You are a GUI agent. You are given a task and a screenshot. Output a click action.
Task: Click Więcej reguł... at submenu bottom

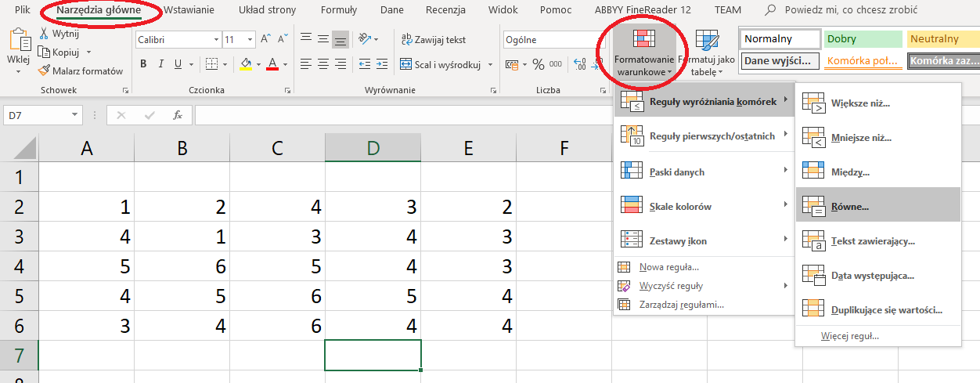pos(849,336)
